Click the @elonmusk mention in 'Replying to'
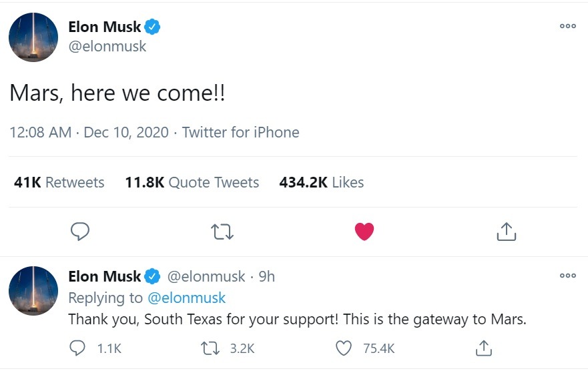The image size is (588, 371). 186,298
